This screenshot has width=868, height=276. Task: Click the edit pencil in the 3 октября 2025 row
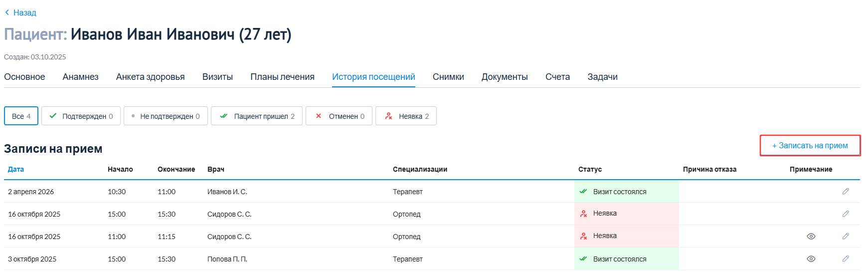tap(846, 259)
